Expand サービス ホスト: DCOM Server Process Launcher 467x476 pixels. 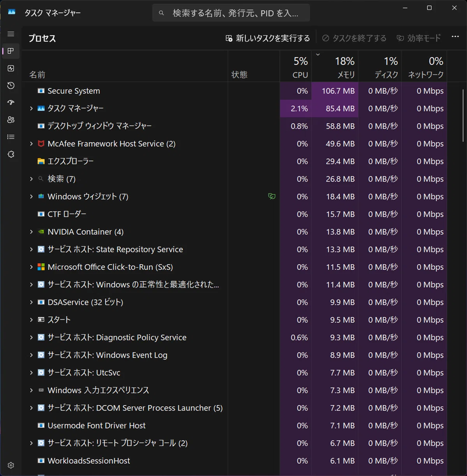click(31, 408)
